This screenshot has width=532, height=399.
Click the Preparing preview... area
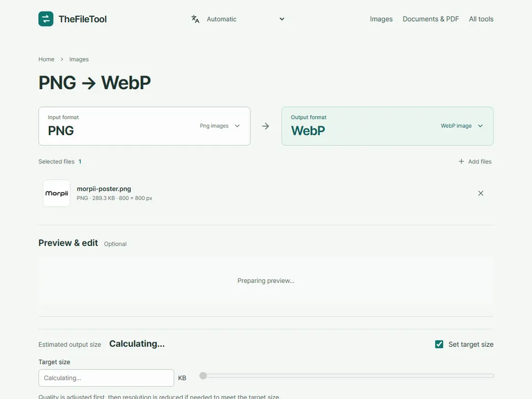coord(265,280)
